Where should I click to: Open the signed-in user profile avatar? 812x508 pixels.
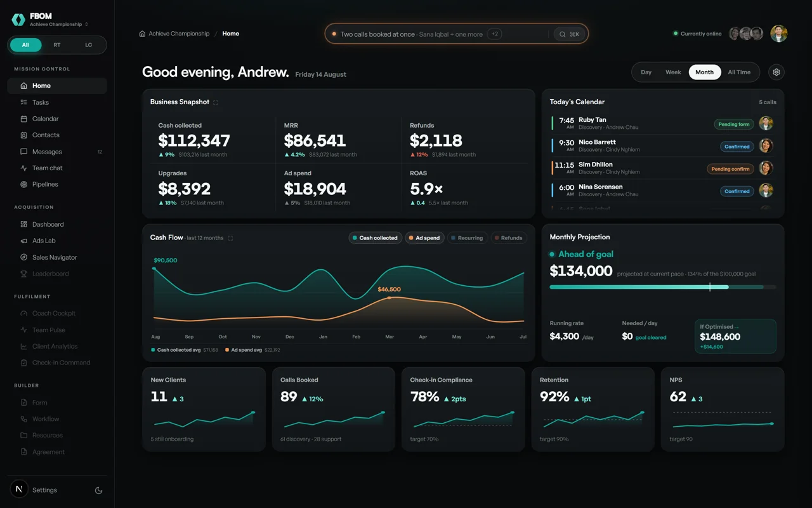click(x=779, y=34)
